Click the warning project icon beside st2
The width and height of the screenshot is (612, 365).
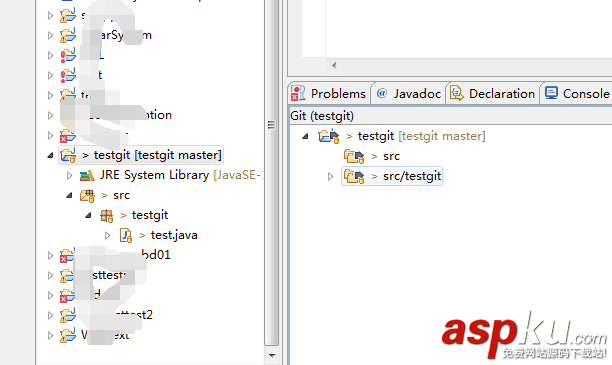pyautogui.click(x=68, y=315)
